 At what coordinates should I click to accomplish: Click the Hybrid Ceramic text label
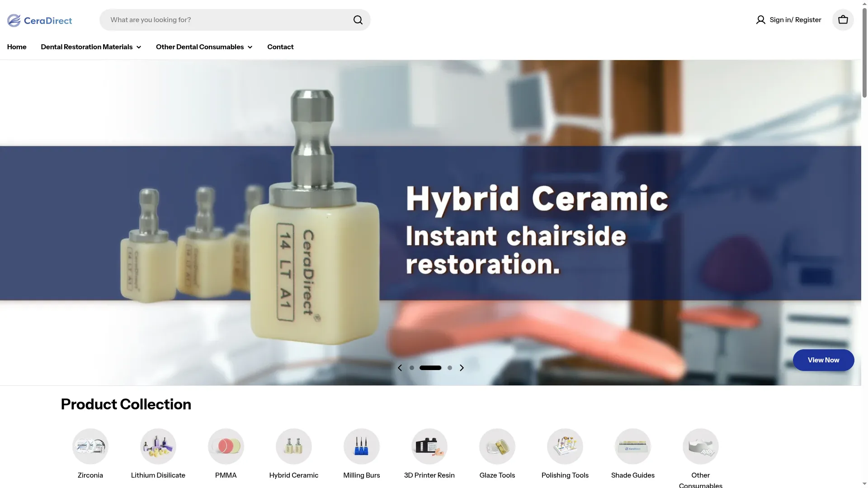coord(294,475)
